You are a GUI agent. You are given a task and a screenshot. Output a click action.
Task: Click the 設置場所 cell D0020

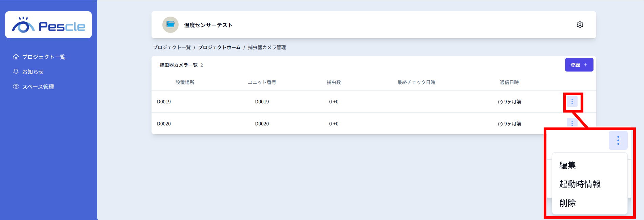tap(164, 124)
